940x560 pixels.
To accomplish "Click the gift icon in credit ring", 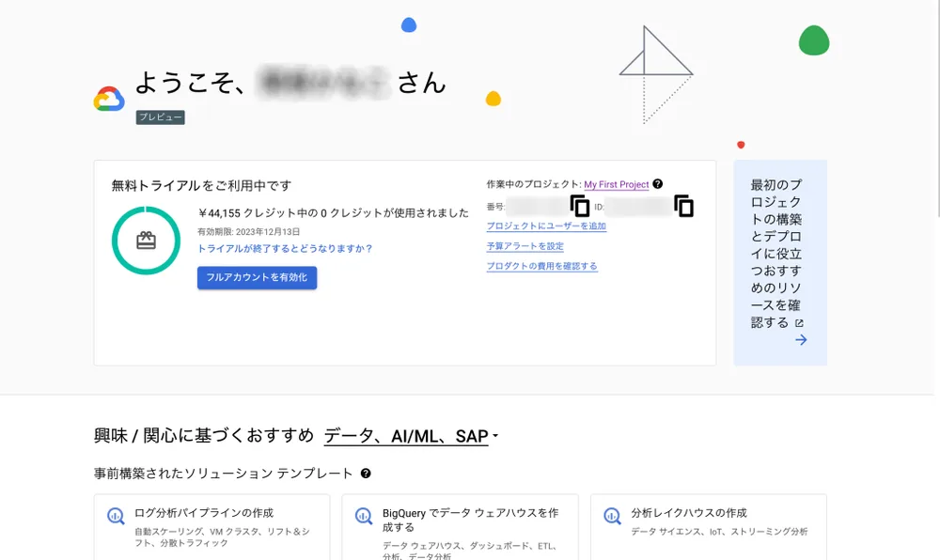I will 147,241.
